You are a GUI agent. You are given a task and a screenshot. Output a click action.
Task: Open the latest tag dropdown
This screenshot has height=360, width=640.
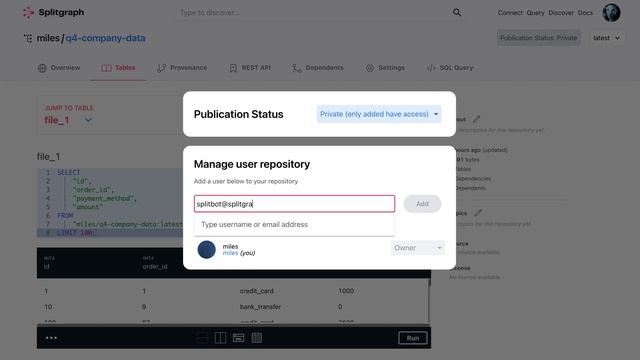pos(607,38)
